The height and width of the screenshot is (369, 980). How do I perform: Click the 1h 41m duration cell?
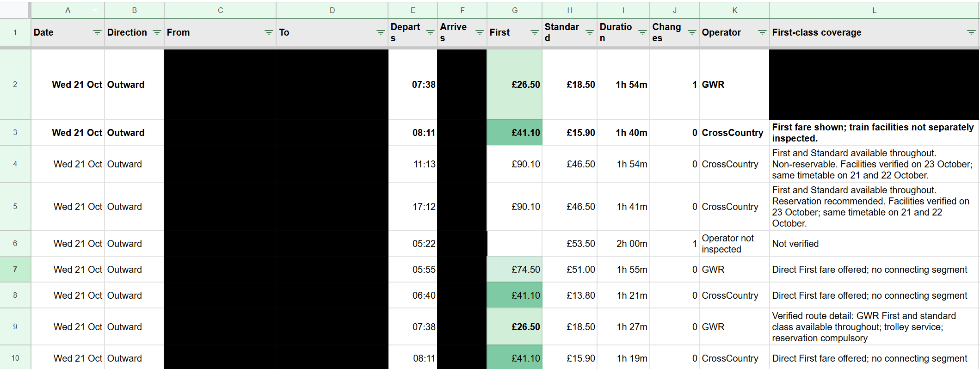click(x=623, y=206)
